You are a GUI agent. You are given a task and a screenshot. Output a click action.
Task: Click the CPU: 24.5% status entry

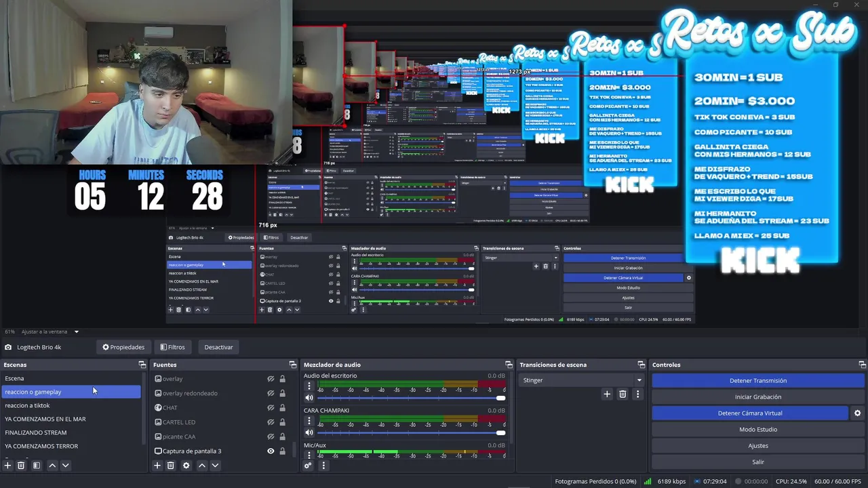click(x=791, y=481)
